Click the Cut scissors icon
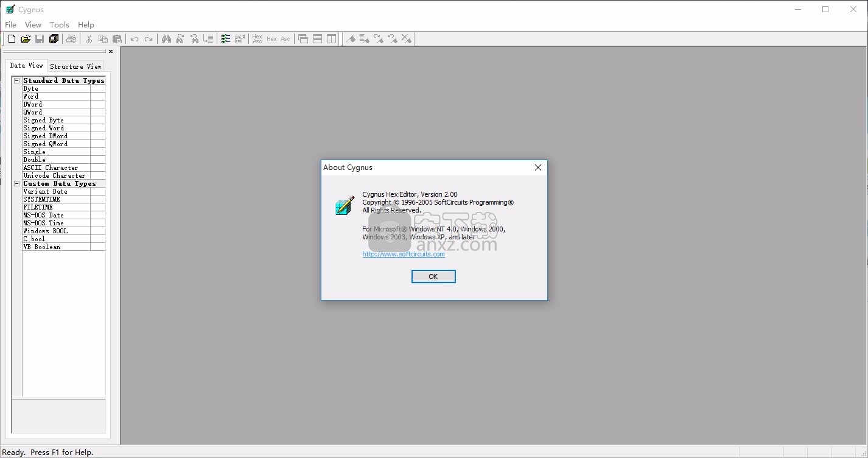This screenshot has height=458, width=868. [x=89, y=39]
